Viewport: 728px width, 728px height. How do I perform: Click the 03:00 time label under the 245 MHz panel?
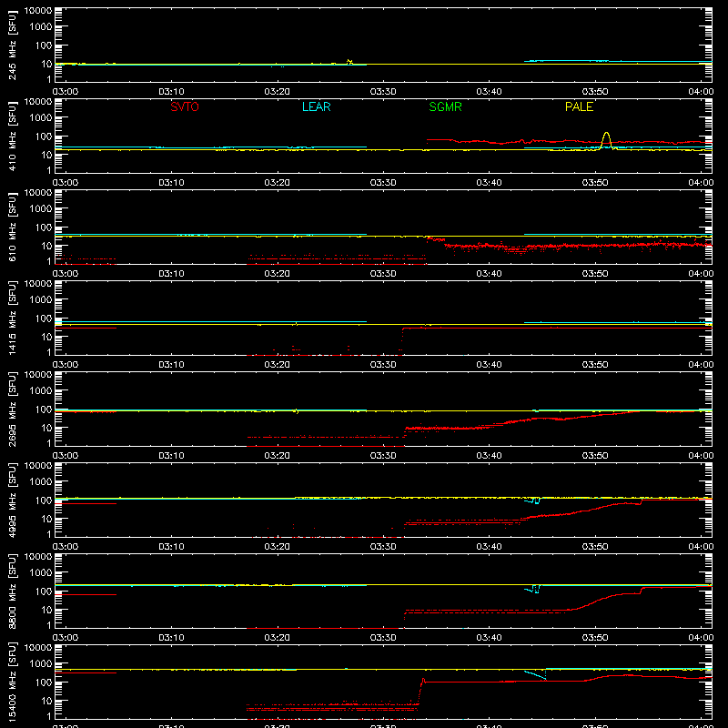(66, 92)
